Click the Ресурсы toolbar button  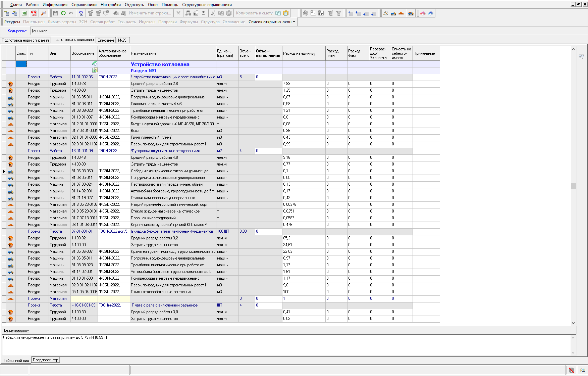[x=12, y=22]
